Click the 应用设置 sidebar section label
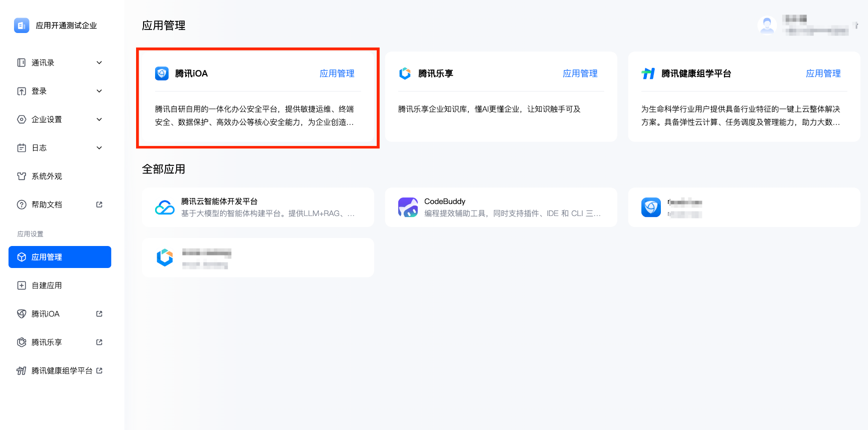868x430 pixels. [31, 234]
